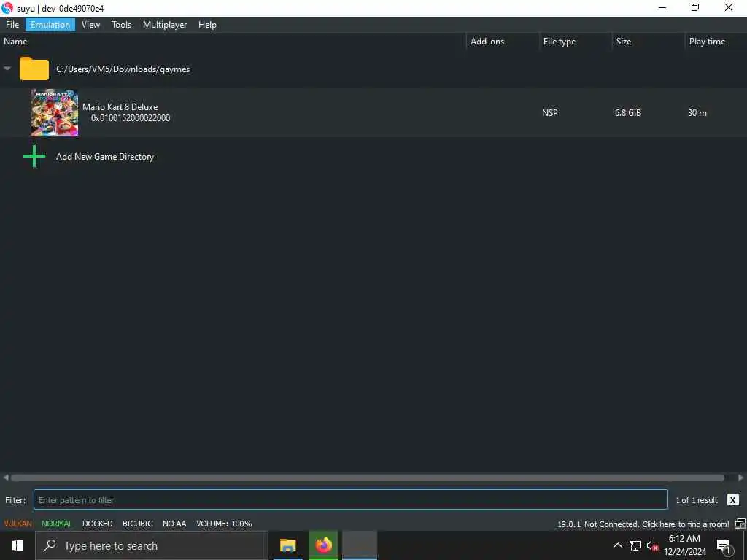Show hidden system tray icons
This screenshot has width=747, height=560.
point(617,545)
